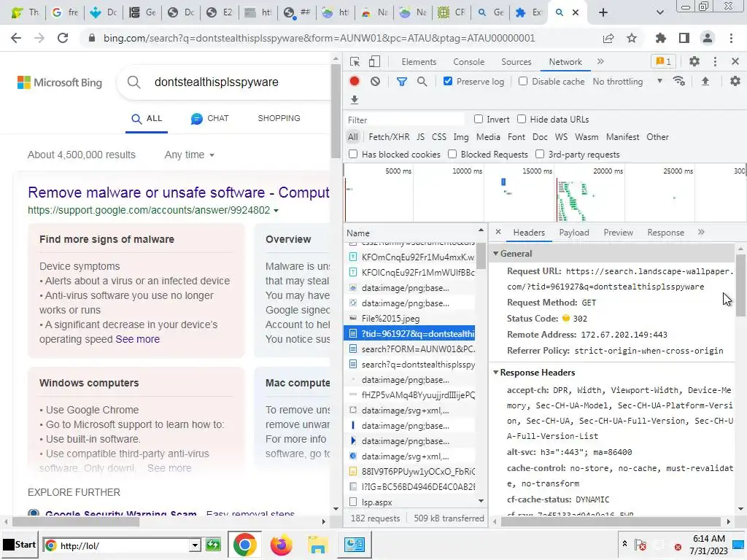The width and height of the screenshot is (747, 560).
Task: Open Bing SHOPPING tab
Action: click(279, 118)
